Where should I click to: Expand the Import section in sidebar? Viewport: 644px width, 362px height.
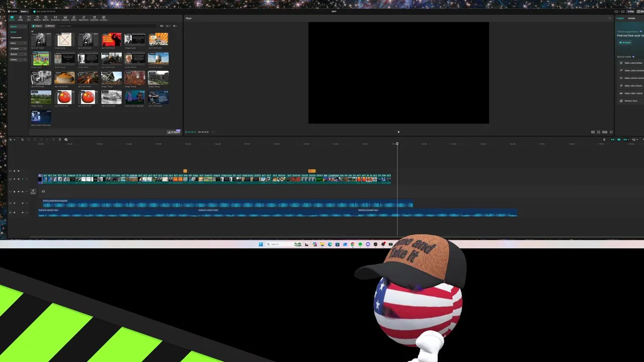[18, 26]
